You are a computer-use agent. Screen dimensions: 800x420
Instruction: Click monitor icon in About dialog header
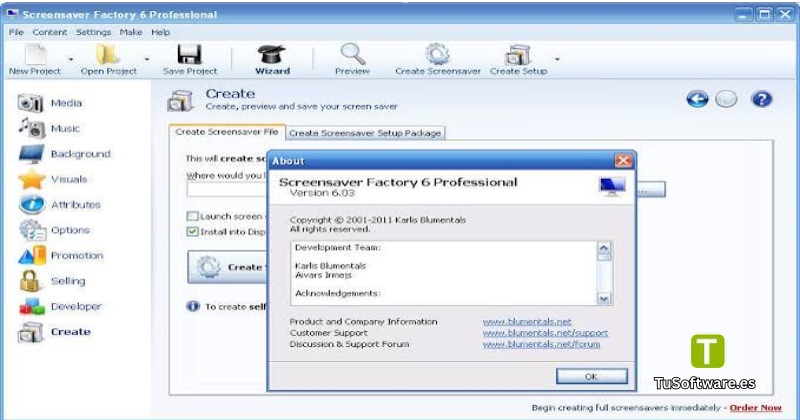coord(612,187)
